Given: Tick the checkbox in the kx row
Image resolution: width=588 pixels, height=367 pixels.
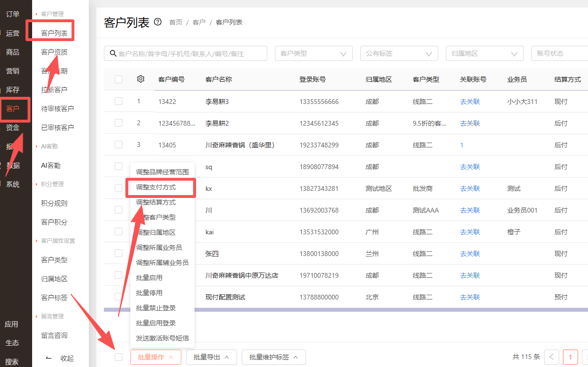Looking at the screenshot, I should point(119,188).
